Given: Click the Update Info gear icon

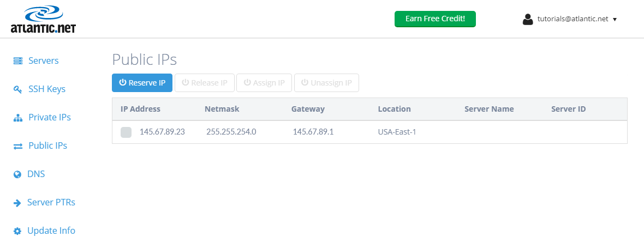Looking at the screenshot, I should pyautogui.click(x=17, y=231).
